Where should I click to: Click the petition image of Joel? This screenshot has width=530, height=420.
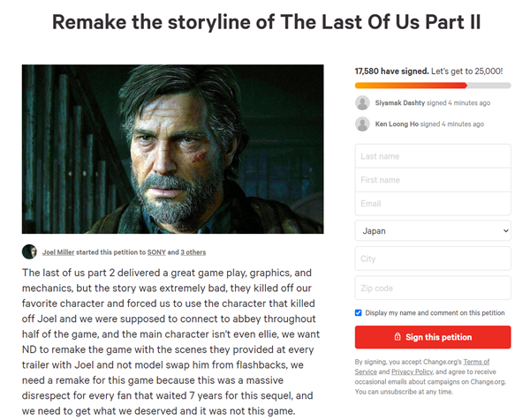click(x=173, y=149)
